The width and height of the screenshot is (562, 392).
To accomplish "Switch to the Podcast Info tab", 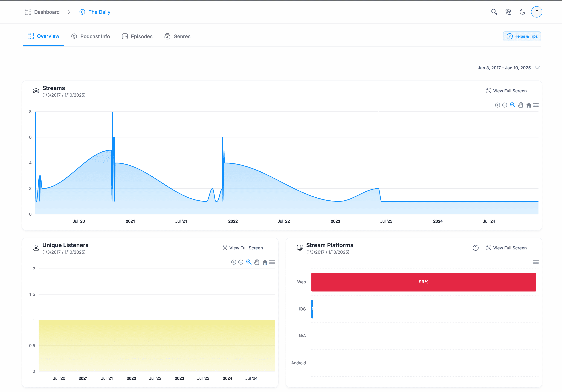I will [x=91, y=36].
